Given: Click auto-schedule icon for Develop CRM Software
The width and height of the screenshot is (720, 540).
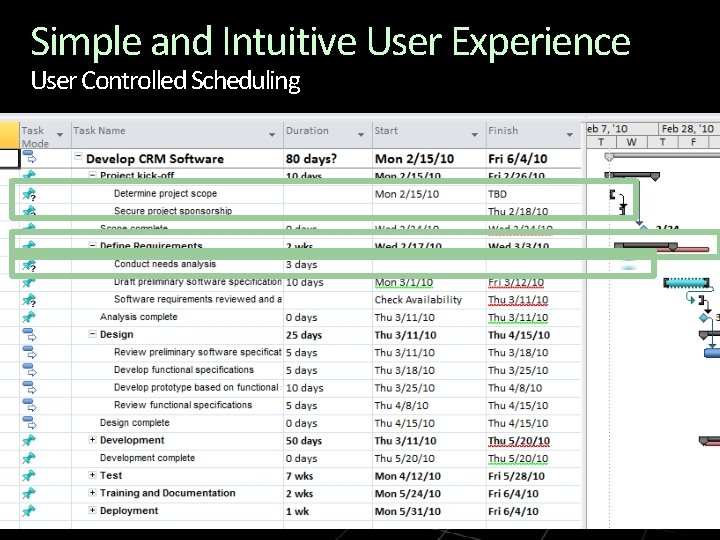Looking at the screenshot, I should [x=29, y=157].
